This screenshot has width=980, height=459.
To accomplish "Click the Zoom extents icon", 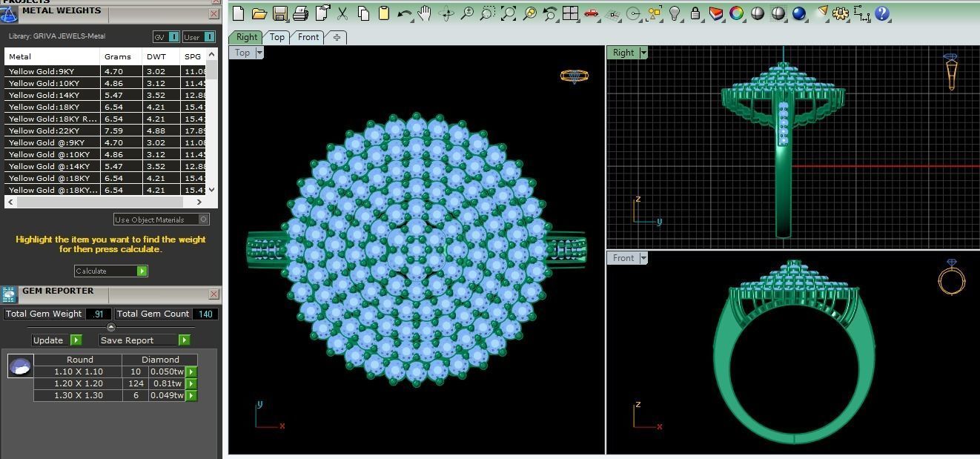I will (509, 13).
